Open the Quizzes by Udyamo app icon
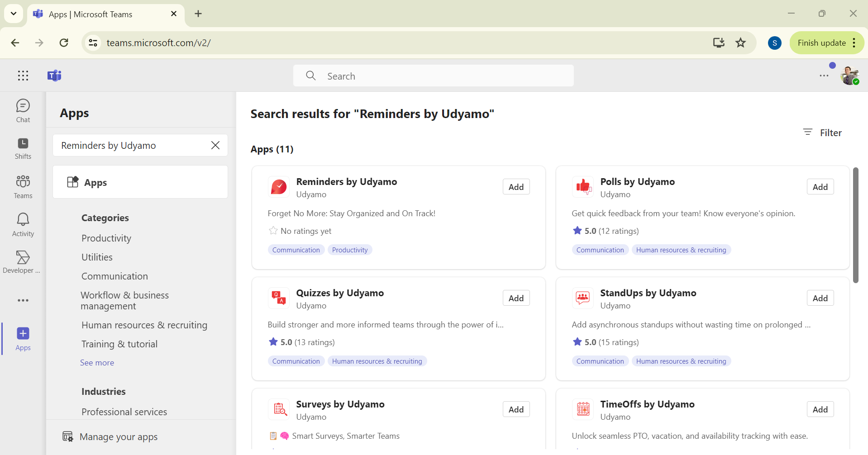This screenshot has height=455, width=868. point(279,298)
